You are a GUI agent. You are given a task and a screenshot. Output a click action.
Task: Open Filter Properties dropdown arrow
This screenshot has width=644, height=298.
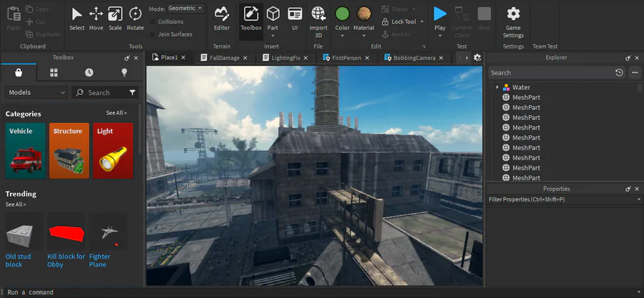639,199
